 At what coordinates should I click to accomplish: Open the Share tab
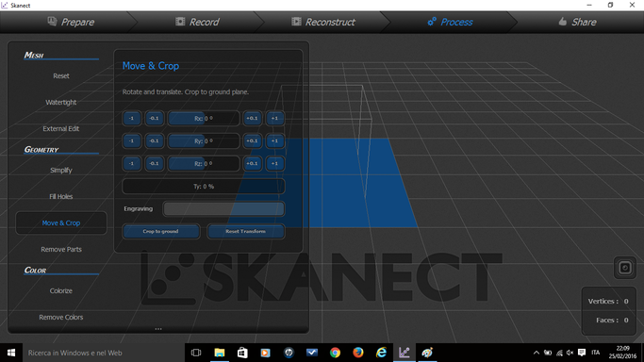click(x=577, y=22)
